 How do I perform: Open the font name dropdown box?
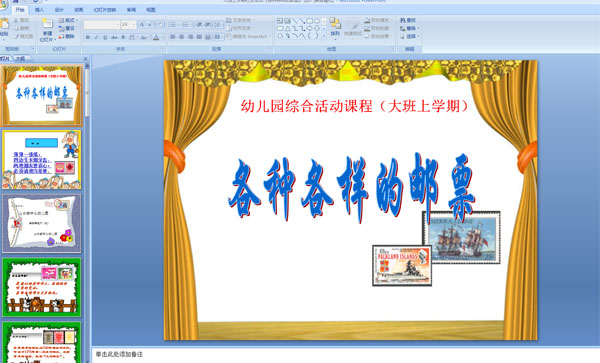(x=102, y=24)
